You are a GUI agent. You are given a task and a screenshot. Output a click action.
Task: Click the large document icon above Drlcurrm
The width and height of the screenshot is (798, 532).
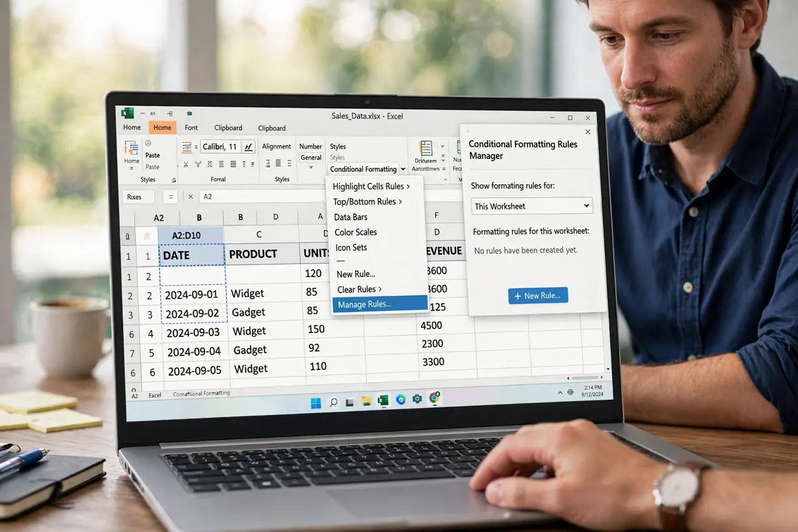coord(426,148)
